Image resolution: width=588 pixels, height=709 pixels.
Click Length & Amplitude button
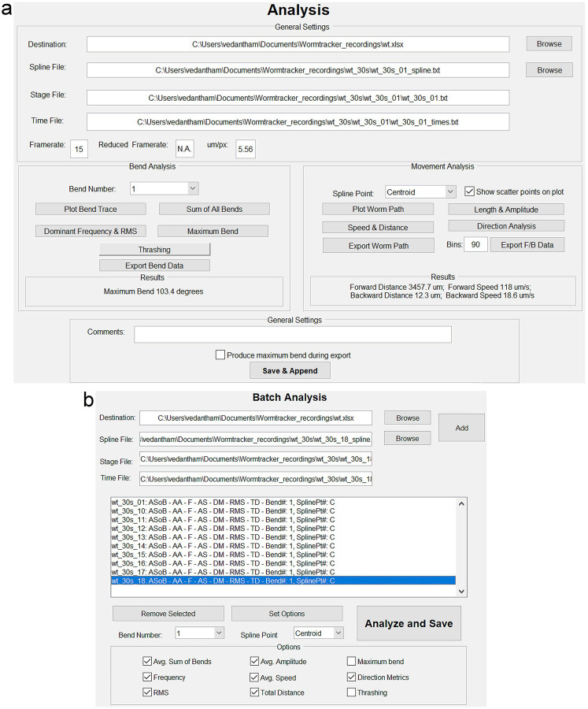(506, 210)
